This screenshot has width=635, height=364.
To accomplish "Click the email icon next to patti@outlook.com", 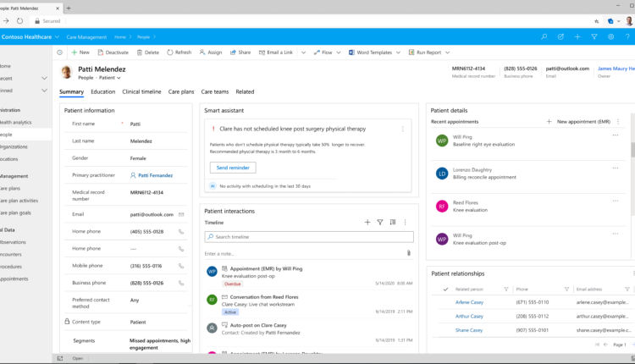I will [x=181, y=214].
